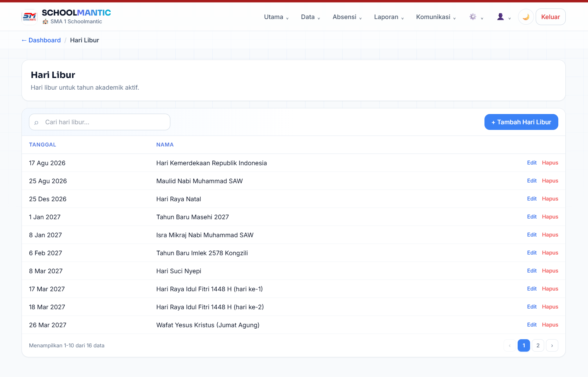This screenshot has height=377, width=588.
Task: Click the search magnifier icon
Action: [36, 122]
